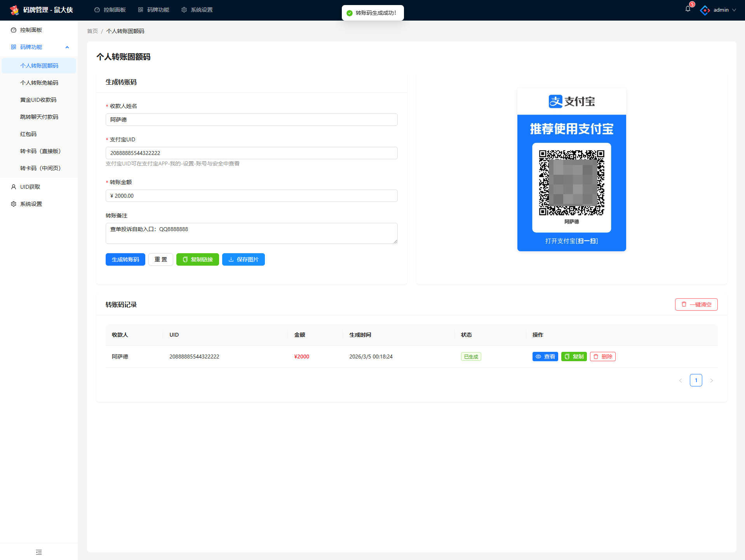Copy the 阿萨德 record in the table
Viewport: 745px width, 560px height.
pyautogui.click(x=573, y=357)
